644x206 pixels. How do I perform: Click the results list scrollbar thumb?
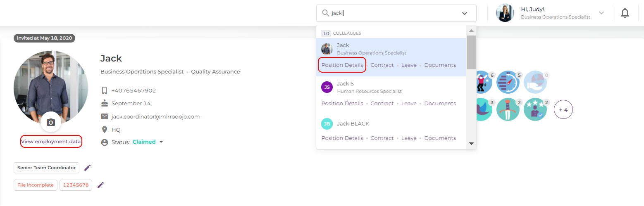click(471, 52)
